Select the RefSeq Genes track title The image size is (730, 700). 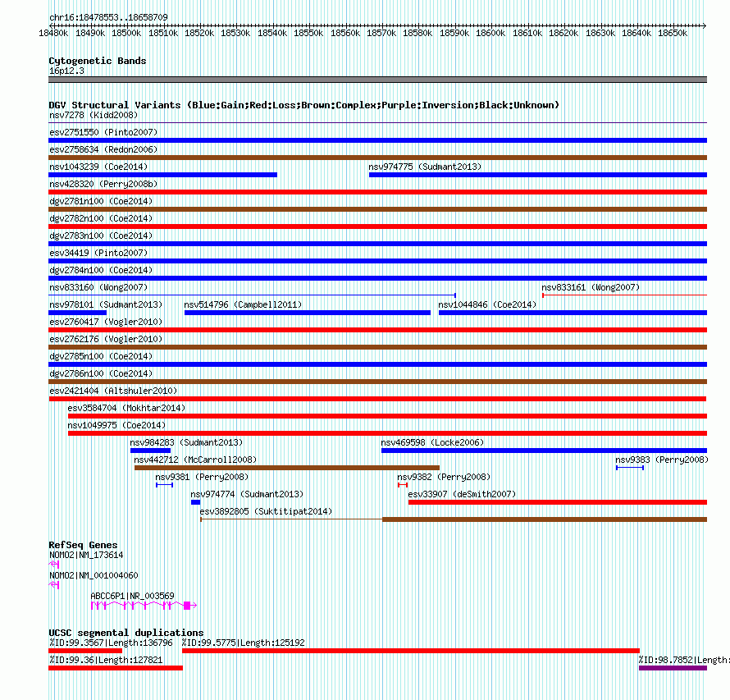83,545
